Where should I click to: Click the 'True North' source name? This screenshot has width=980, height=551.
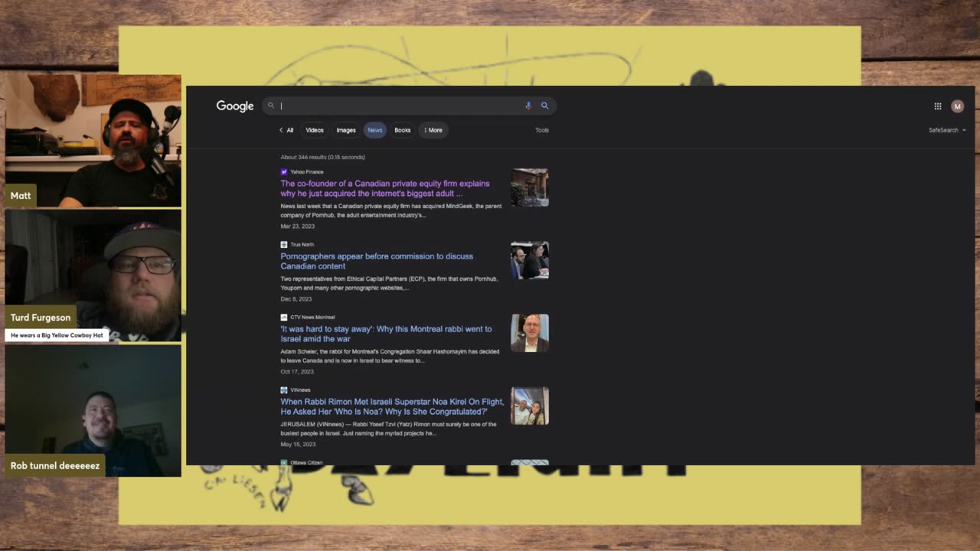click(302, 245)
